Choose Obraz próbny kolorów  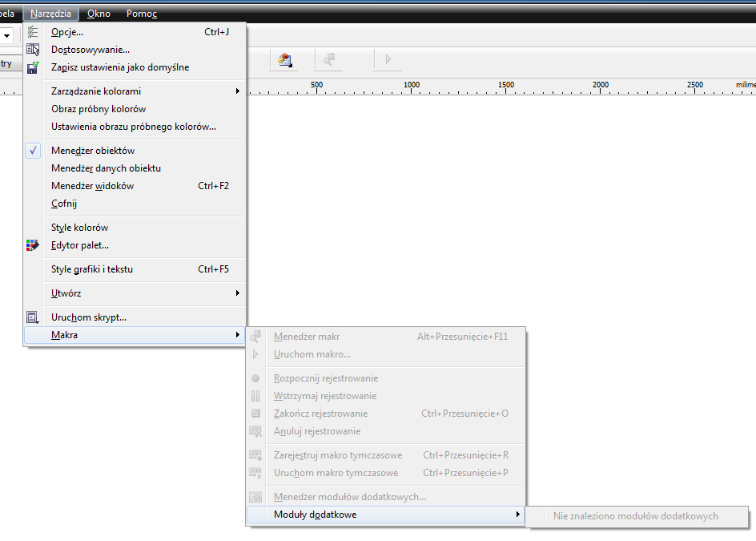coord(99,109)
